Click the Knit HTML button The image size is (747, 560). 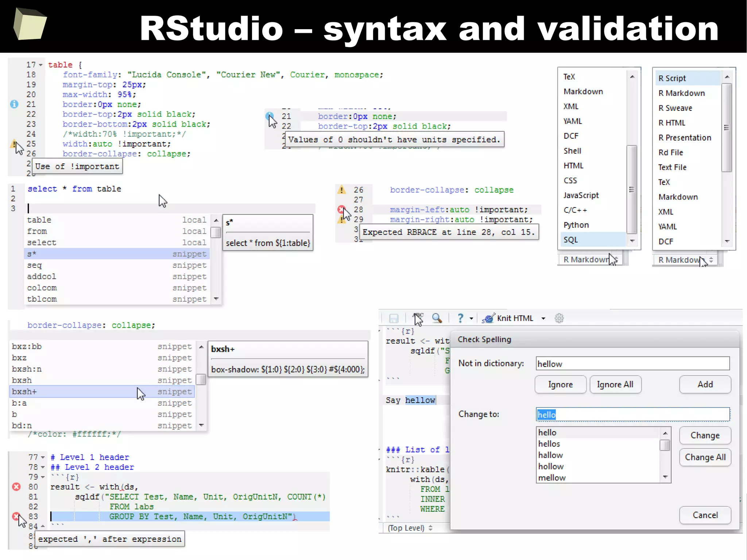pos(508,318)
